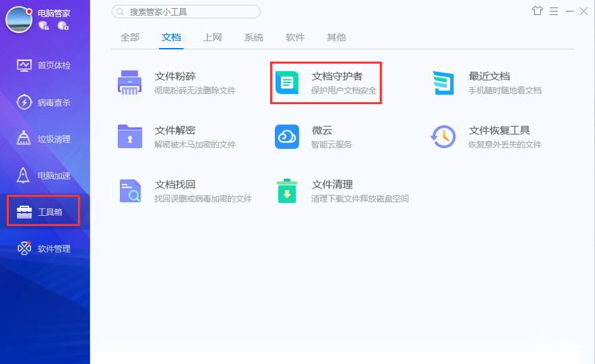Click the 垃圾清理 broom icon
595x364 pixels.
click(23, 138)
